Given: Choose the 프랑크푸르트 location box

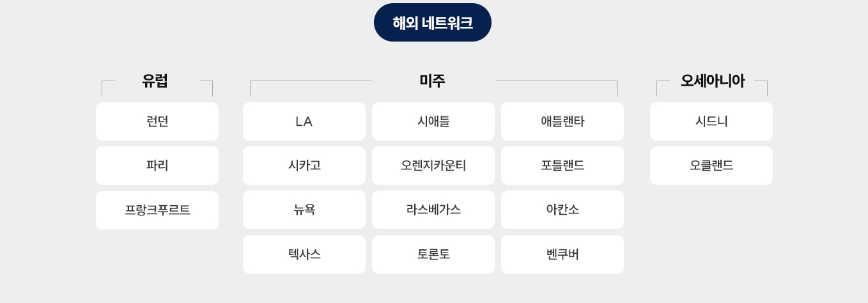Looking at the screenshot, I should coord(157,210).
